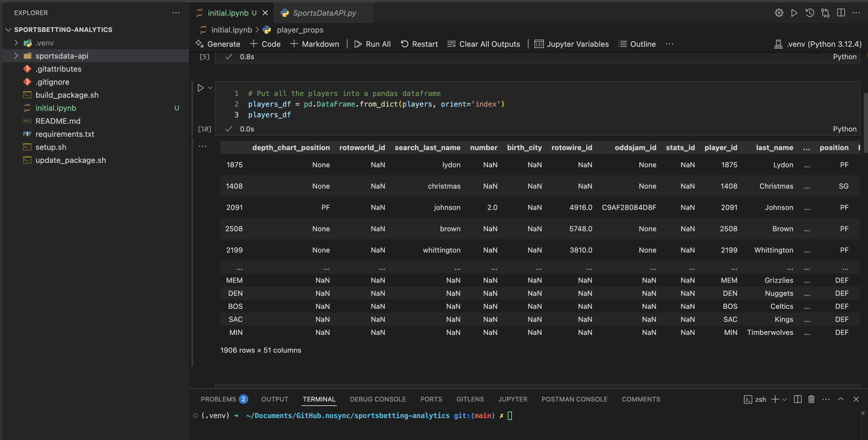
Task: Split the terminal pane
Action: (797, 399)
